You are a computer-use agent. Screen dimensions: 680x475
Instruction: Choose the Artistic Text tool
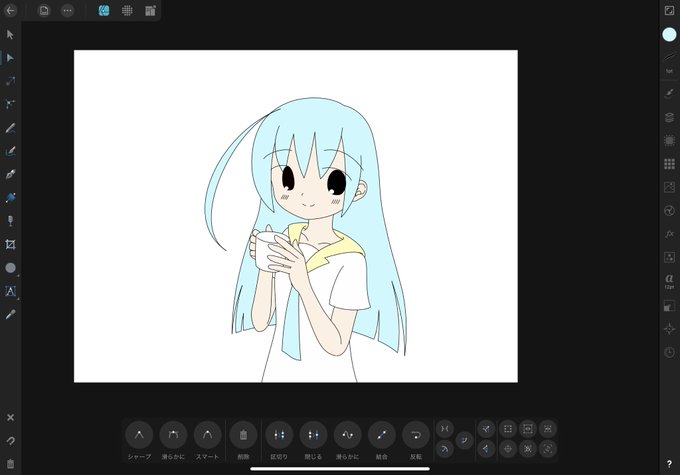click(x=10, y=291)
